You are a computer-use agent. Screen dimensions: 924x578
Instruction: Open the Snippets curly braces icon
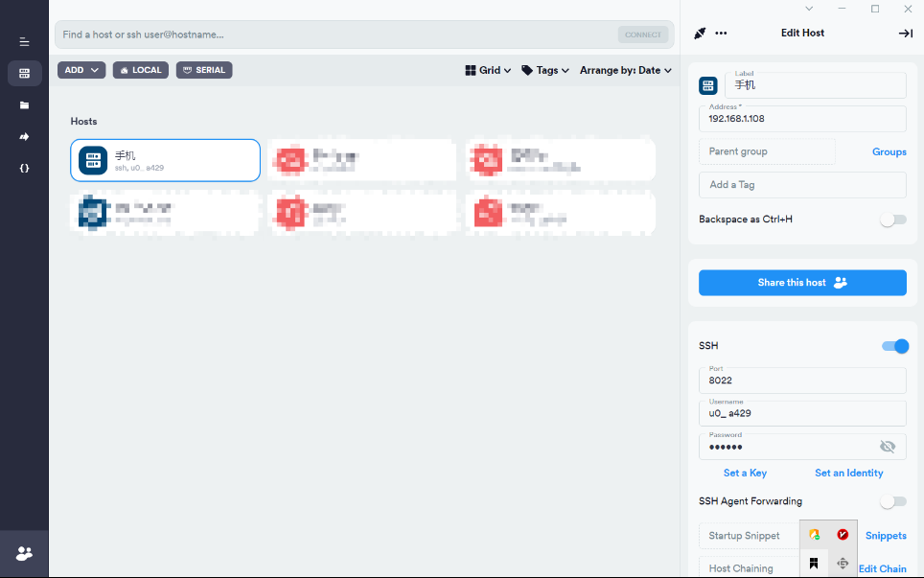click(x=24, y=169)
